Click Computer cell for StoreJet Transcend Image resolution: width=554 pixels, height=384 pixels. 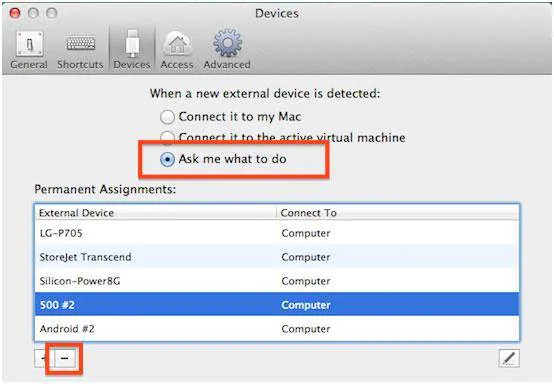coord(306,257)
